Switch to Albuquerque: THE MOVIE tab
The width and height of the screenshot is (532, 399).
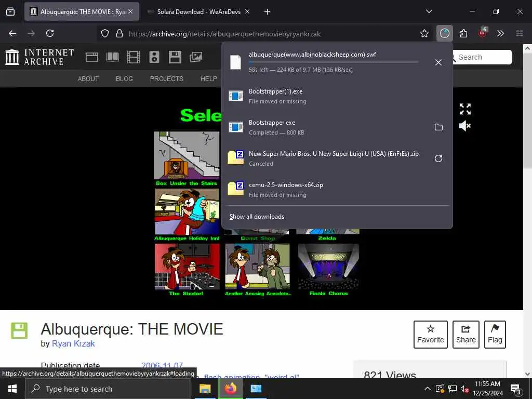82,12
